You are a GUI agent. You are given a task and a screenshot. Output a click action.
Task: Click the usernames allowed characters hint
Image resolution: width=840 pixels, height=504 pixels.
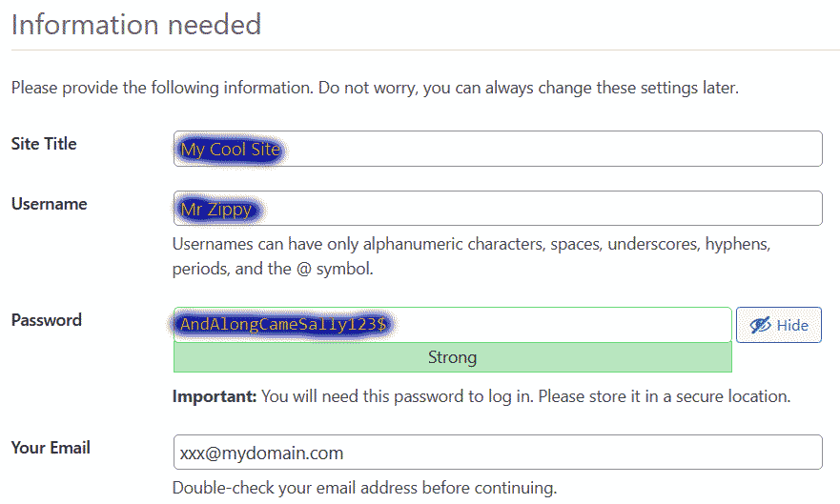(471, 256)
